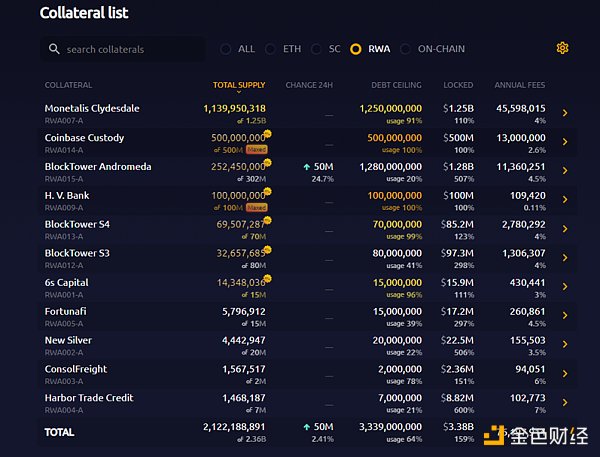Sort by ANNUAL FEES column header

coord(520,85)
